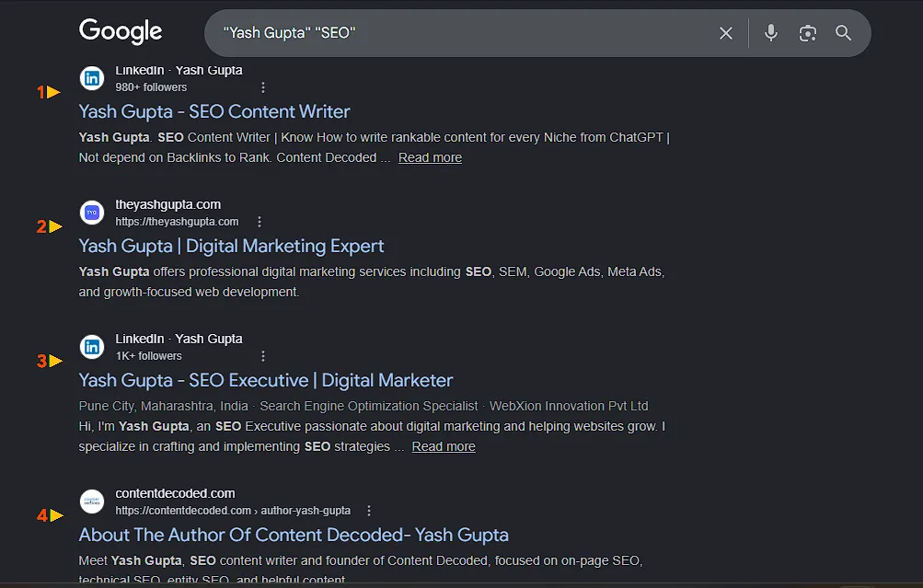Open three-dot menu next to 1K+ followers
This screenshot has height=588, width=923.
pyautogui.click(x=263, y=356)
